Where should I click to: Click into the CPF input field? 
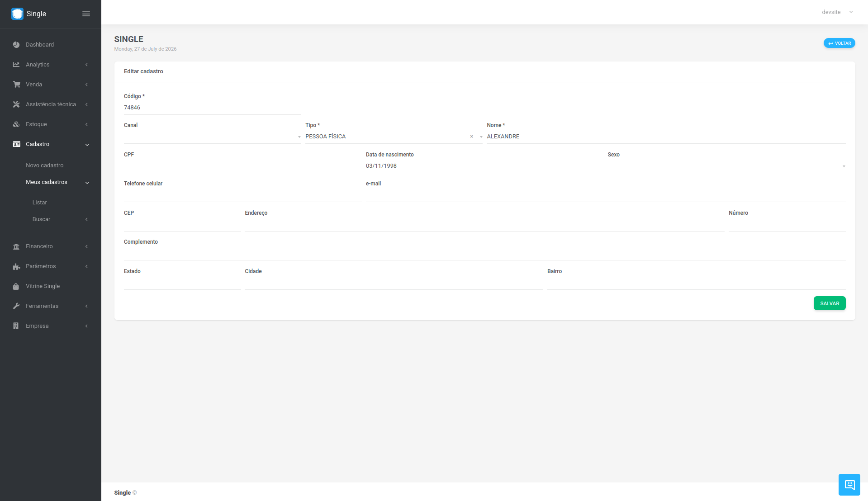(242, 166)
